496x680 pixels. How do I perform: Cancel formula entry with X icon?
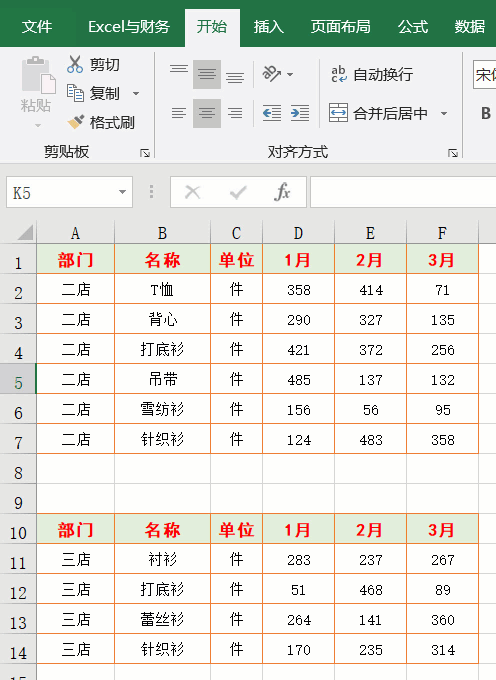click(193, 192)
